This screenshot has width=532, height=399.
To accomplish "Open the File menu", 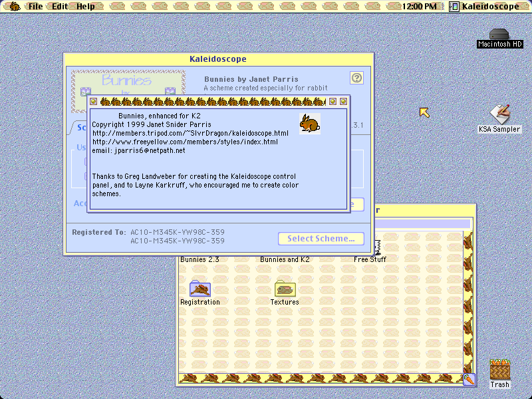I will 35,7.
